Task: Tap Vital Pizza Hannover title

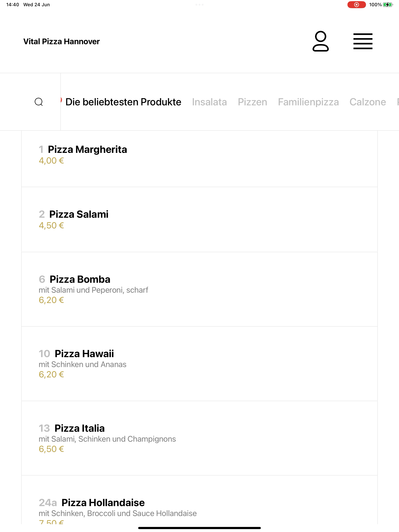Action: [x=61, y=41]
